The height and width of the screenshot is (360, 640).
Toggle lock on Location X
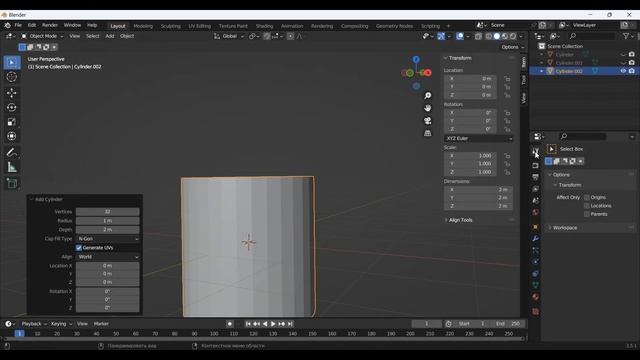pos(507,79)
